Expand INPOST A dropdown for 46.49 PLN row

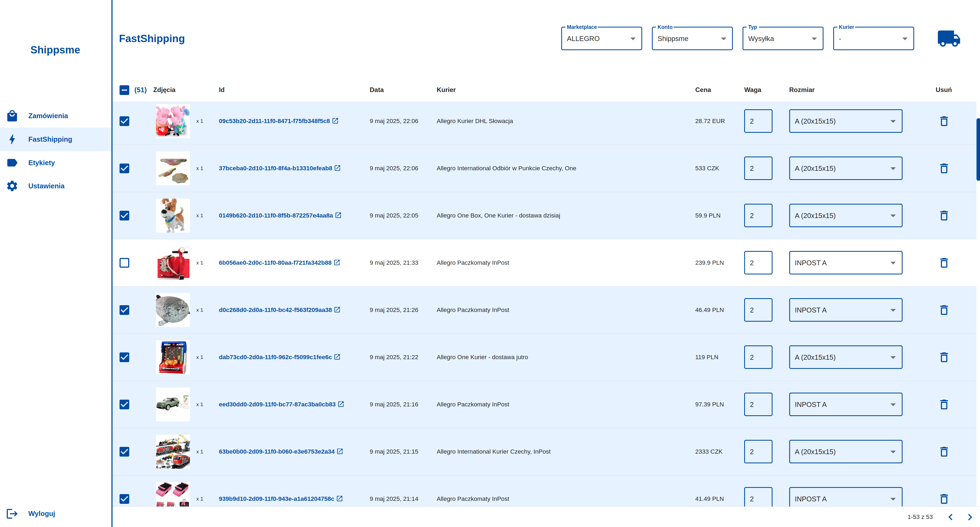846,310
